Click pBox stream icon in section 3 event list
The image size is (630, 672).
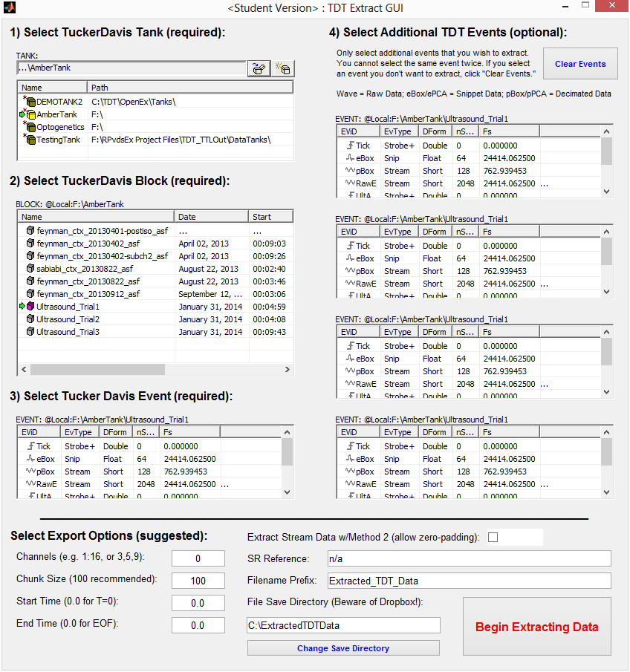pyautogui.click(x=30, y=471)
